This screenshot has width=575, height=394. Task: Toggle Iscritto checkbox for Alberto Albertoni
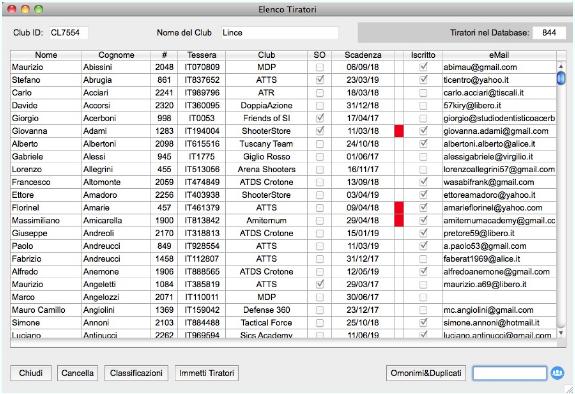[424, 143]
